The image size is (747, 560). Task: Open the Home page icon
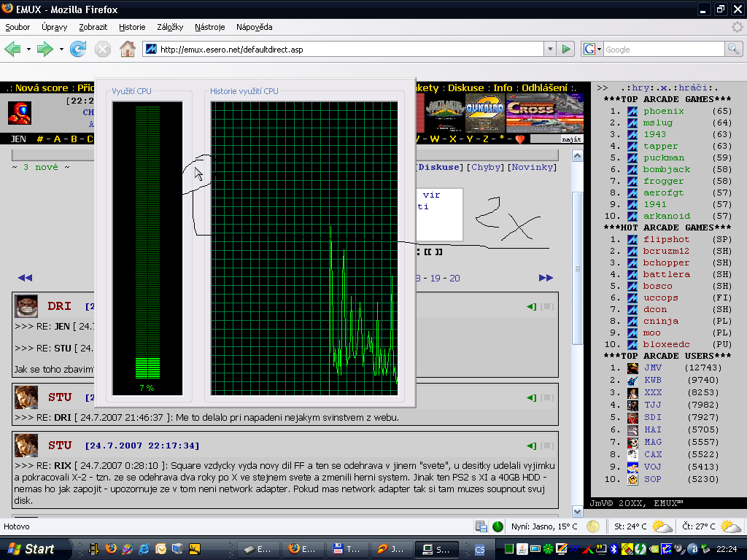(x=127, y=49)
